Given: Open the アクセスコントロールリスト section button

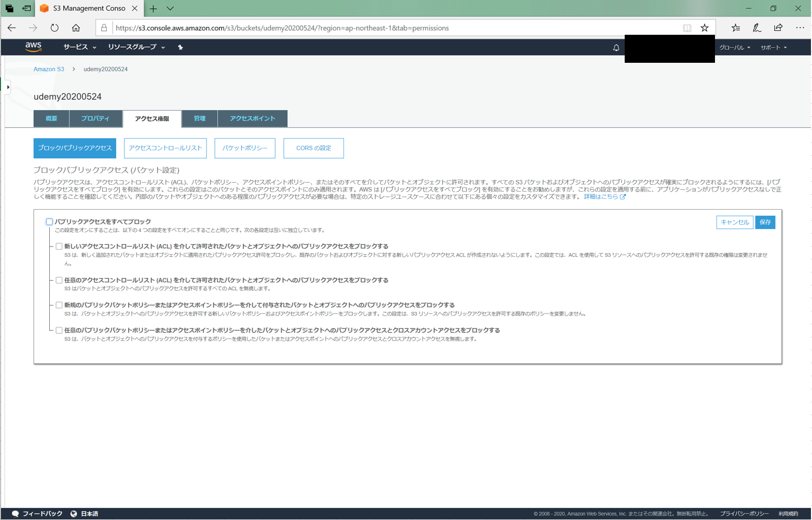Looking at the screenshot, I should point(166,148).
